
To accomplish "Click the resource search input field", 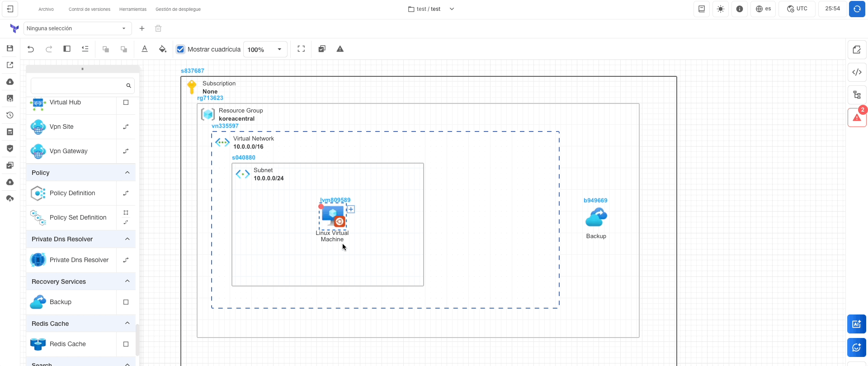I will [x=78, y=86].
